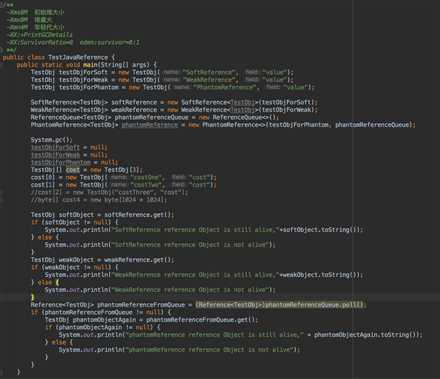Click the if (phantomReferenceFromQueue != null) condition
This screenshot has width=440, height=379.
point(101,312)
